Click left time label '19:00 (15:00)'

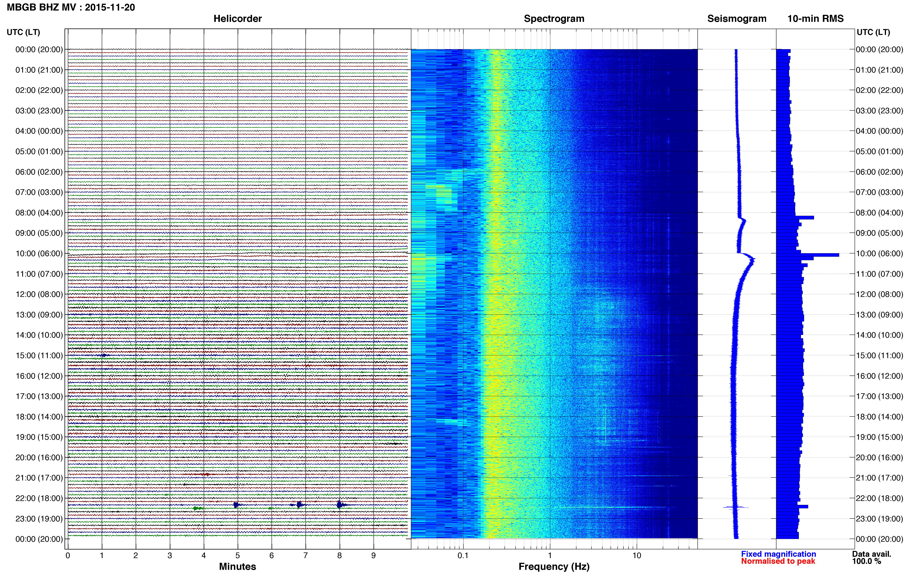click(x=39, y=437)
